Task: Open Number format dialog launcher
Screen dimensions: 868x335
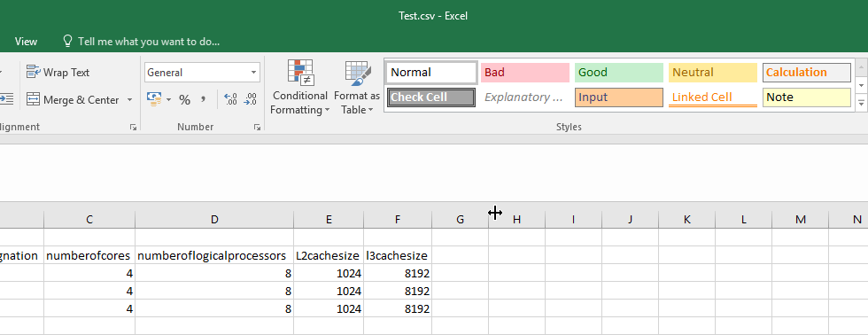Action: point(257,128)
